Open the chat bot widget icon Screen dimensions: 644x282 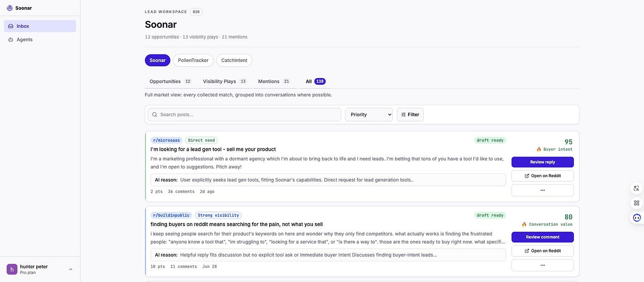637,218
